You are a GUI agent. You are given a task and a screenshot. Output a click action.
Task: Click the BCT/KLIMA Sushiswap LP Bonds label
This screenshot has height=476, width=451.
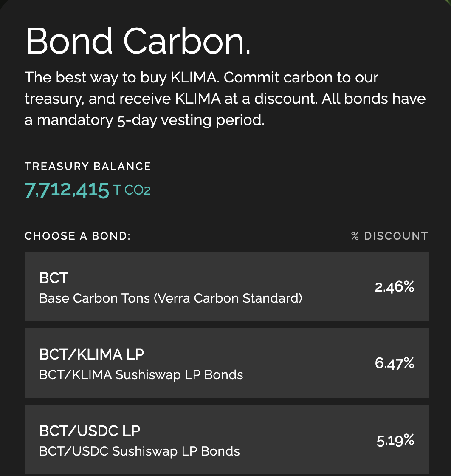141,374
